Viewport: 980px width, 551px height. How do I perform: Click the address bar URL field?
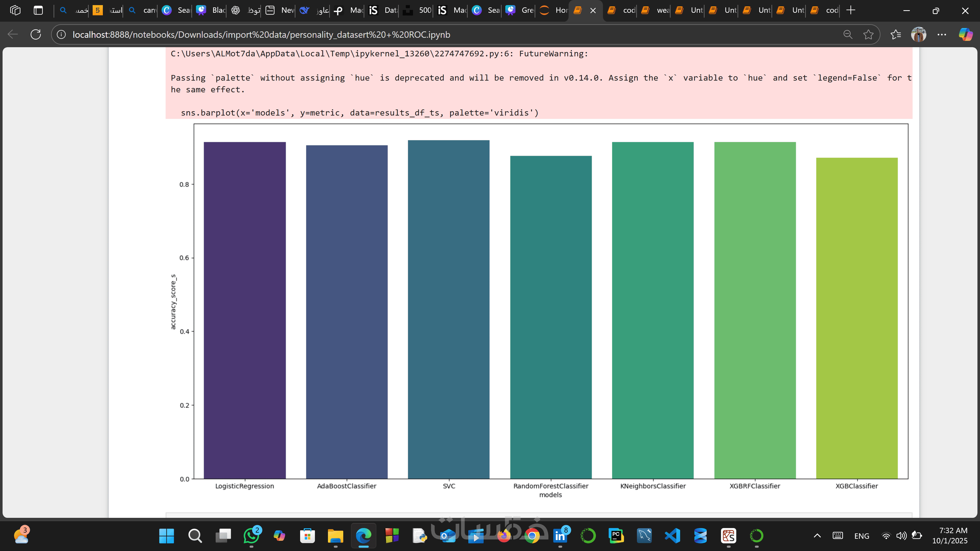click(x=261, y=35)
